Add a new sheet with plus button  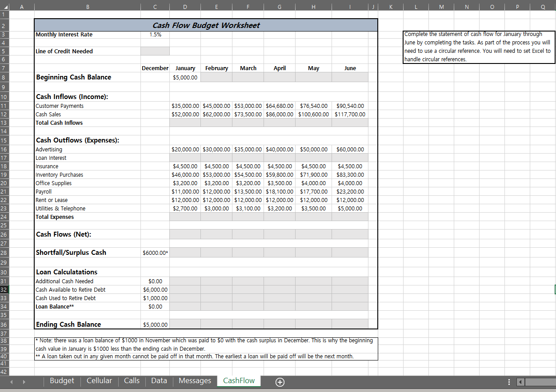pos(280,382)
